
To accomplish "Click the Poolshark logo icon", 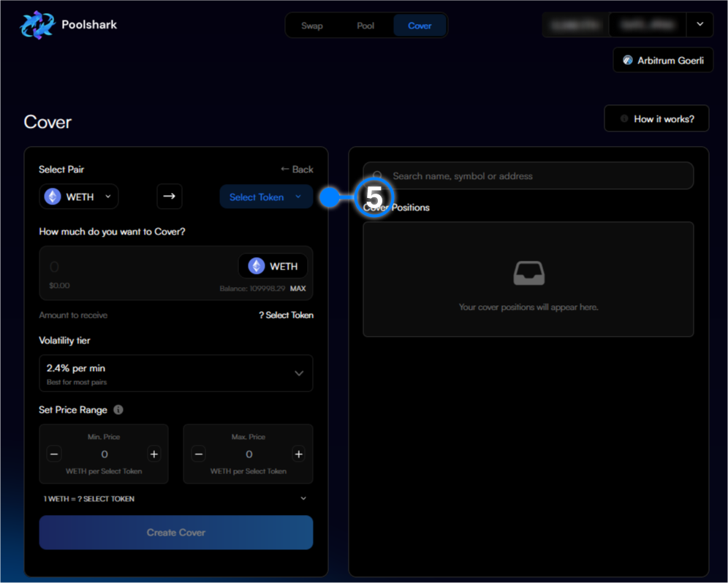I will pyautogui.click(x=37, y=25).
